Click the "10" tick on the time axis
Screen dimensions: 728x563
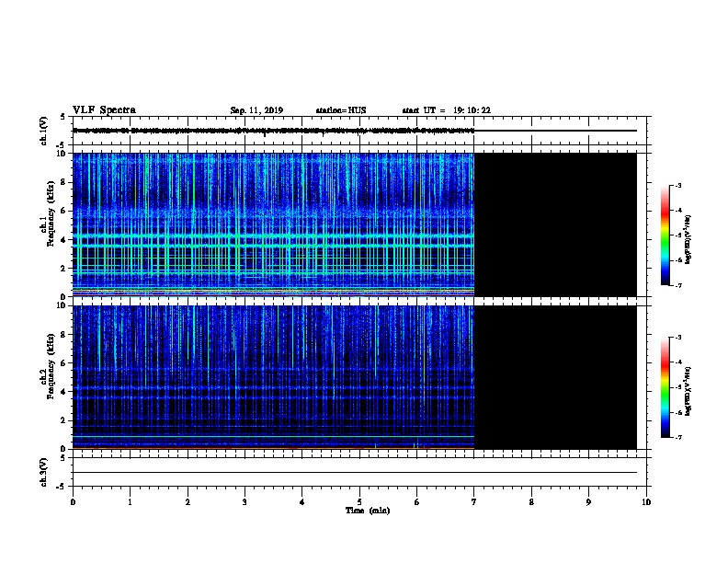coord(646,502)
